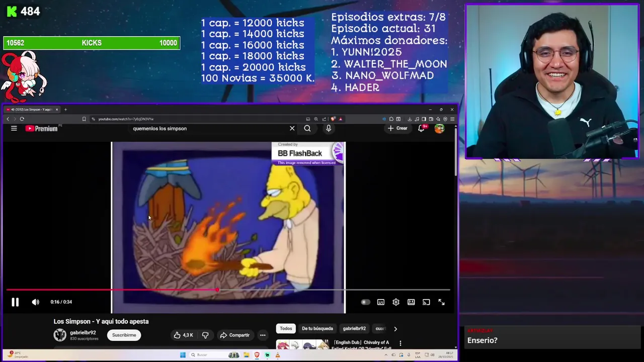Show more filter chips with right arrow
Viewport: 644px width, 362px height.
pos(395,329)
